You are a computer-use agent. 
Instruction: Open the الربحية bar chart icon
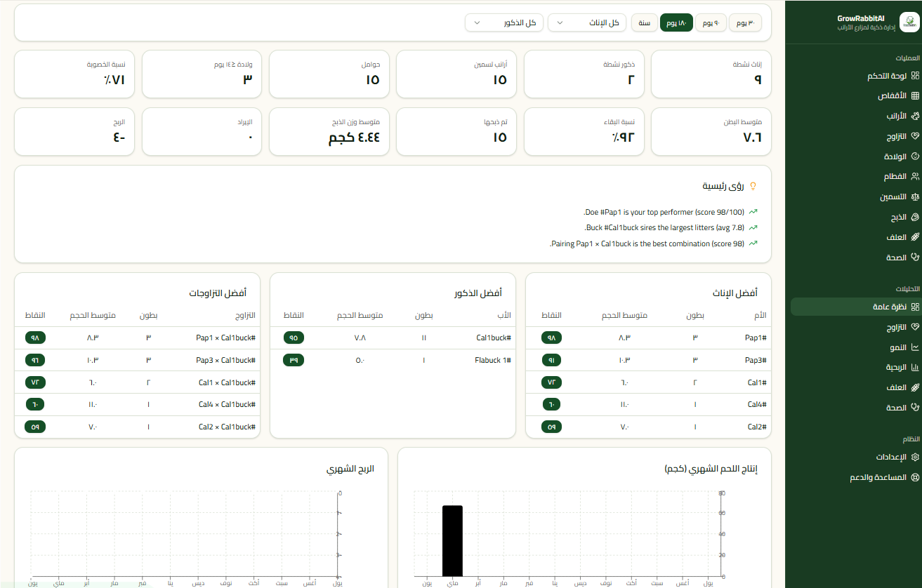point(915,367)
